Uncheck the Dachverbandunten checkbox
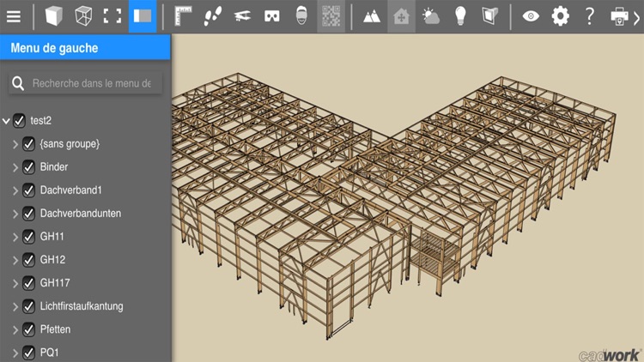Screen dimensions: 644x362 (x=28, y=214)
